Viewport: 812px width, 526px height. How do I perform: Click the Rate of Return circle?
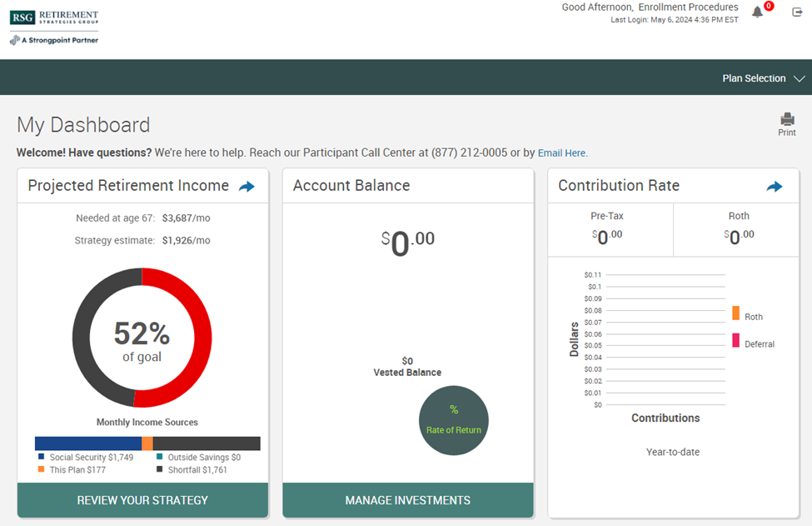(x=454, y=420)
